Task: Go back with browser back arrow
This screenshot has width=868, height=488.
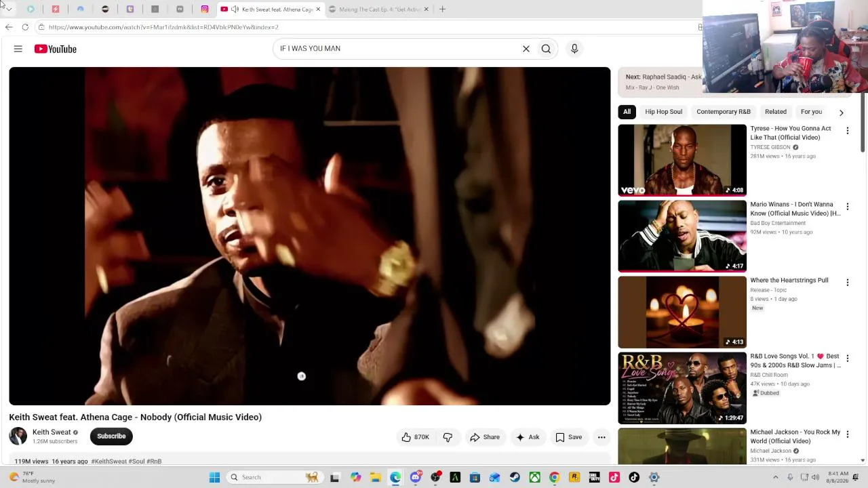Action: 9,27
